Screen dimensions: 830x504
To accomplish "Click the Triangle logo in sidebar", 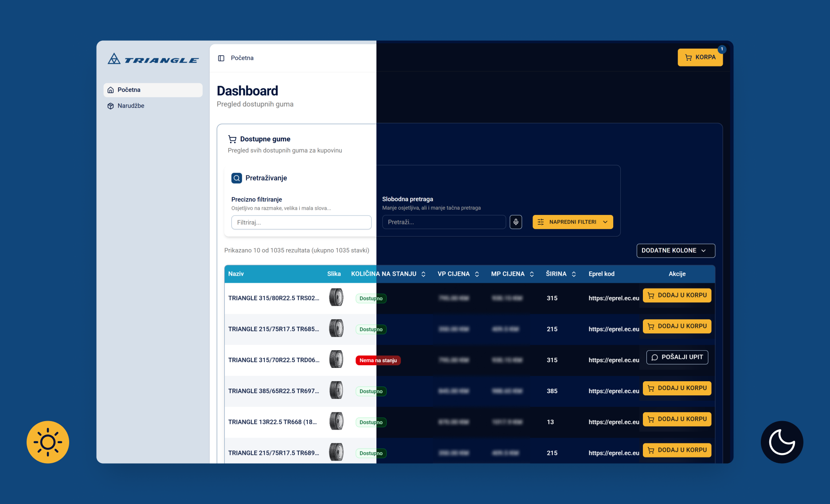I will (153, 59).
